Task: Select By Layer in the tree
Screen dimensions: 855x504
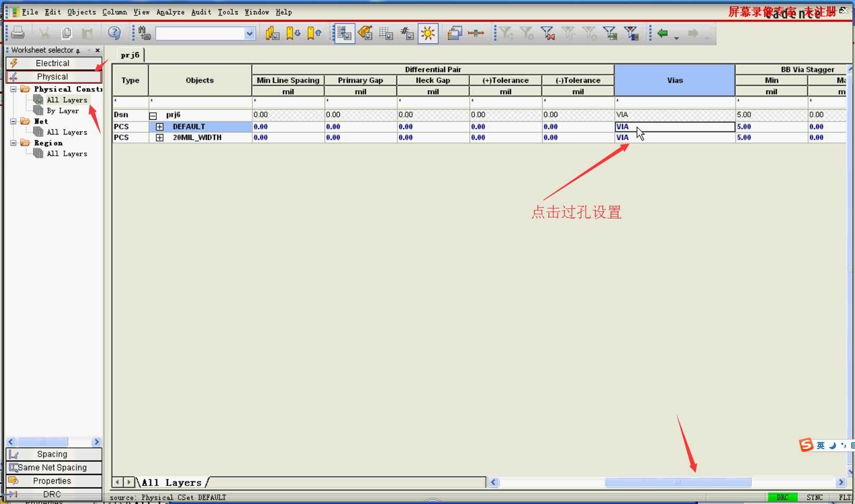Action: tap(63, 111)
